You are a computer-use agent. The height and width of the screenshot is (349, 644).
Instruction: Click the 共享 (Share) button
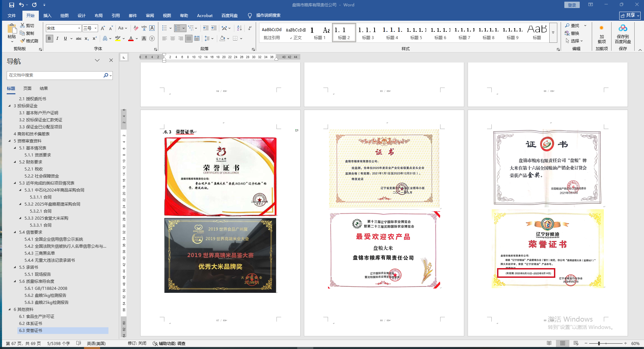(x=629, y=15)
